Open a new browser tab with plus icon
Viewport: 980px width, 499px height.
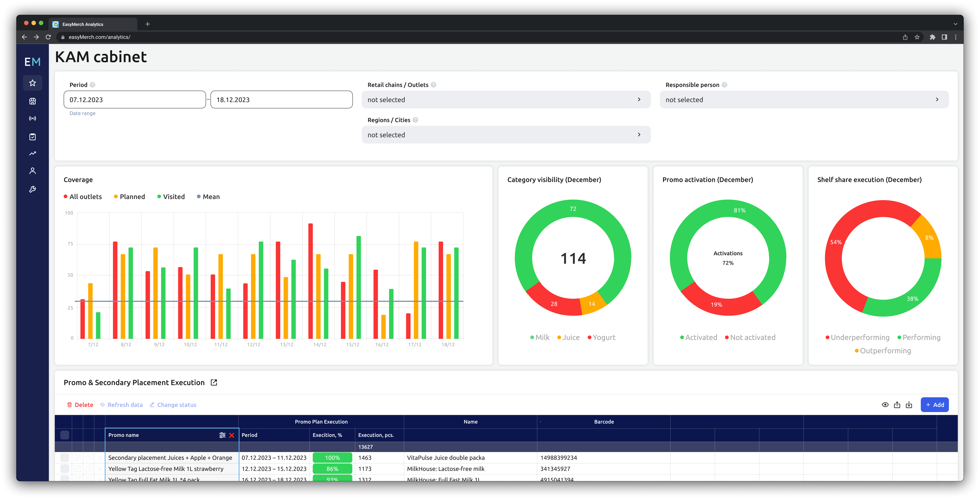148,24
